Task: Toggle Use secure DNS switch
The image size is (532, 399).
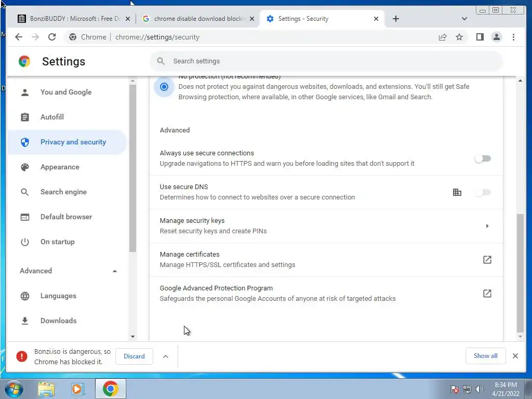Action: tap(483, 192)
